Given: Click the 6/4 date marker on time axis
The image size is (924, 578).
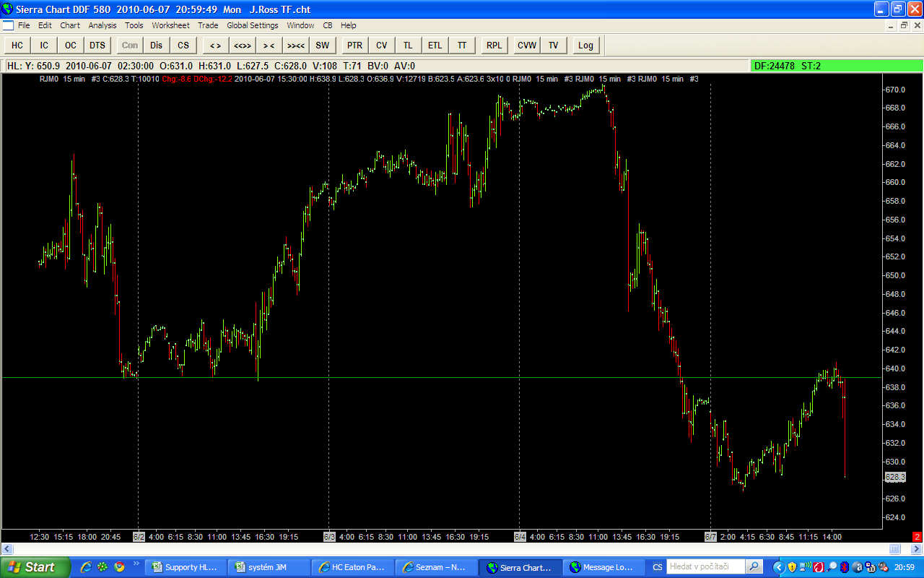Looking at the screenshot, I should [520, 537].
